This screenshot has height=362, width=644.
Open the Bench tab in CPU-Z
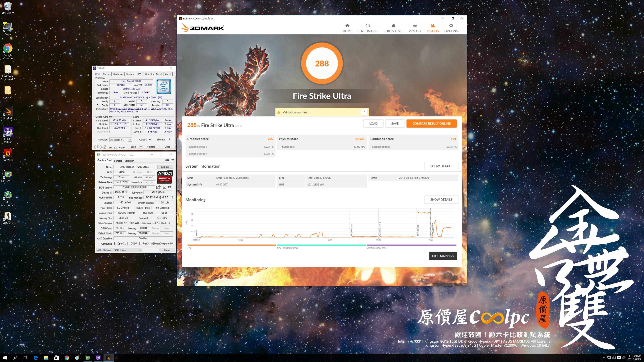click(159, 74)
